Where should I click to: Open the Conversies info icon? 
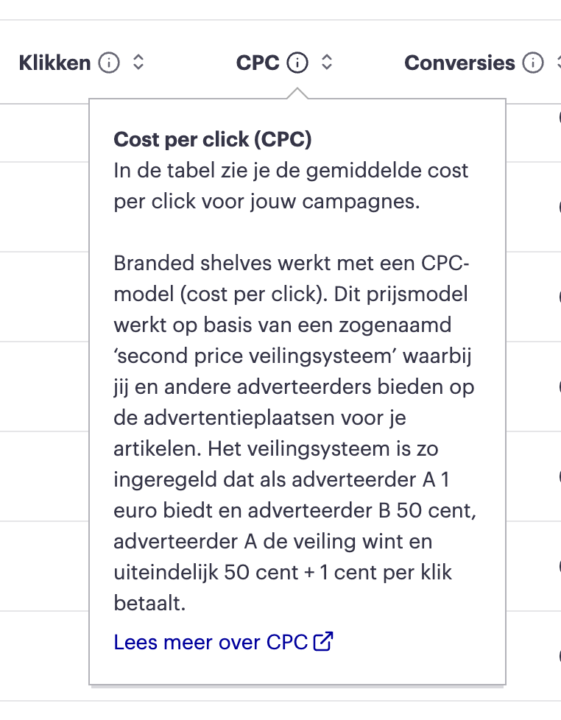pos(533,63)
